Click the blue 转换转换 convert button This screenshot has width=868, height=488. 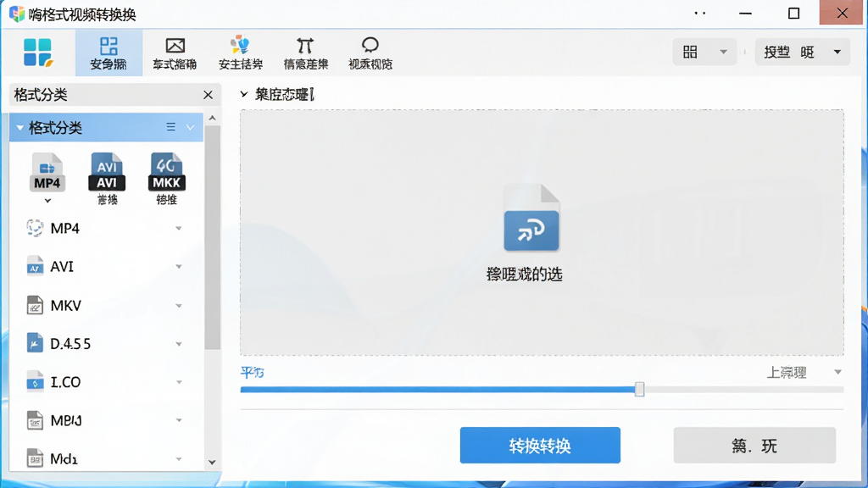coord(540,446)
